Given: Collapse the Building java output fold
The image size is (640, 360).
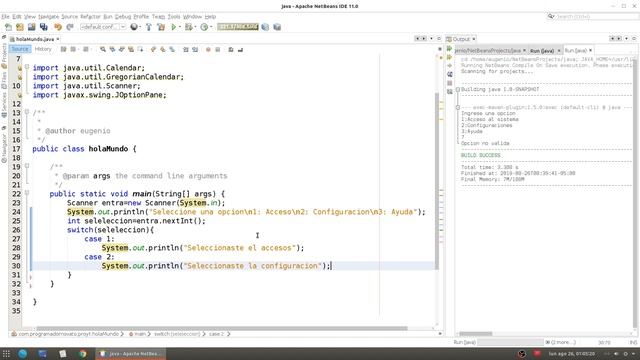Looking at the screenshot, I should tap(458, 89).
